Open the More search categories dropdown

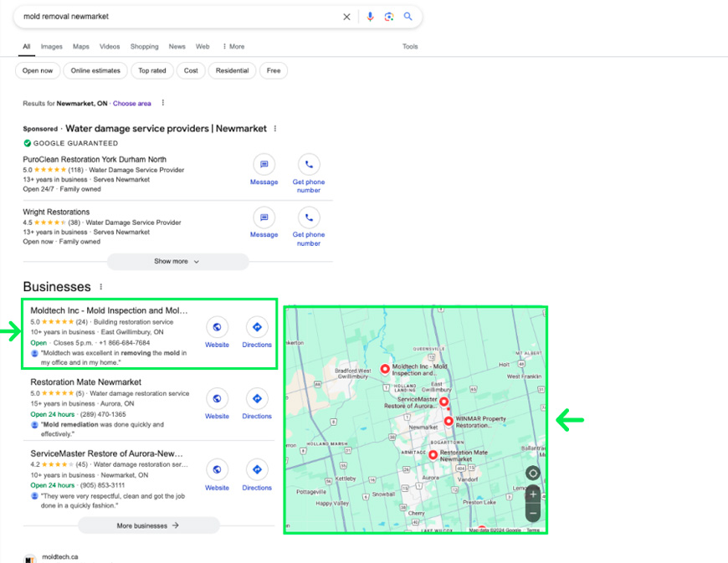pyautogui.click(x=233, y=47)
